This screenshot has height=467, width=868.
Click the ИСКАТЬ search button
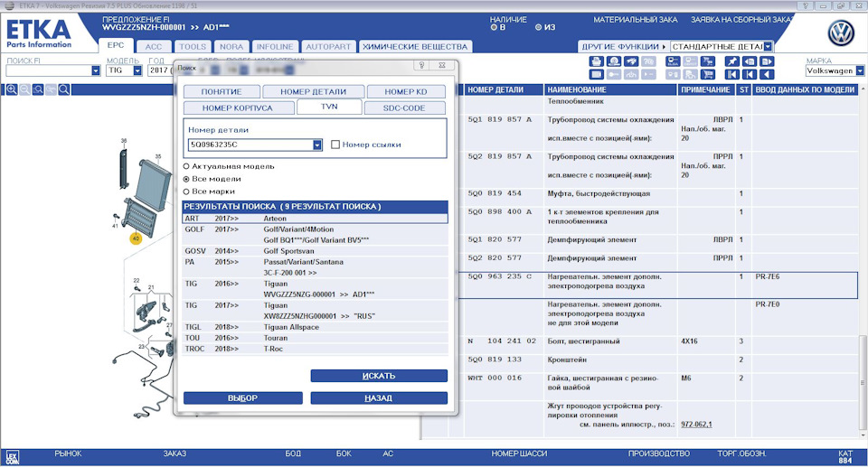[379, 376]
